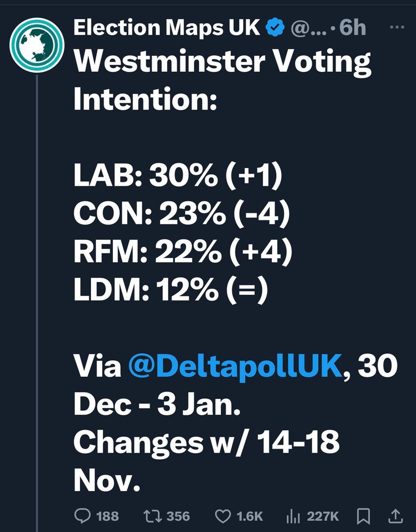Tap the share upload arrow icon

tap(395, 515)
